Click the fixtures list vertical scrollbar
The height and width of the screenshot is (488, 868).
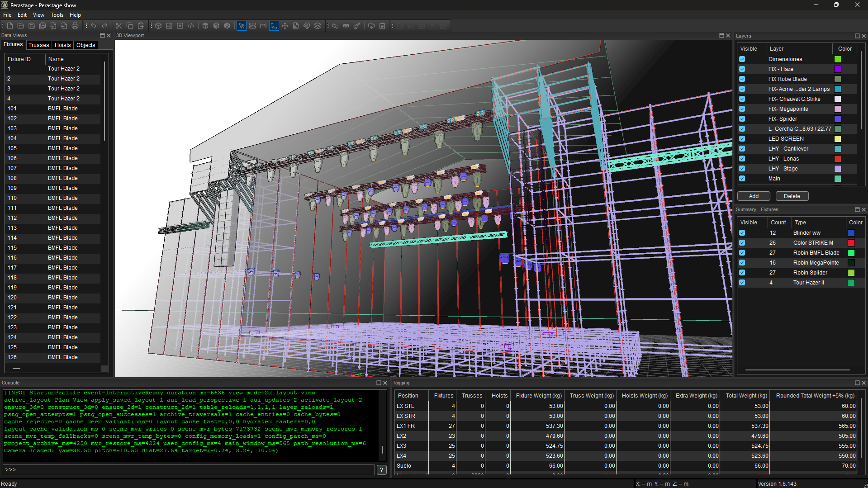point(105,101)
